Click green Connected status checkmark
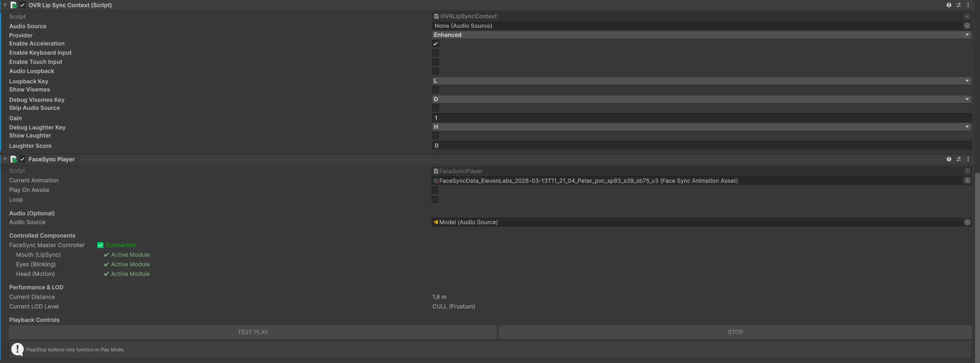 click(x=100, y=245)
